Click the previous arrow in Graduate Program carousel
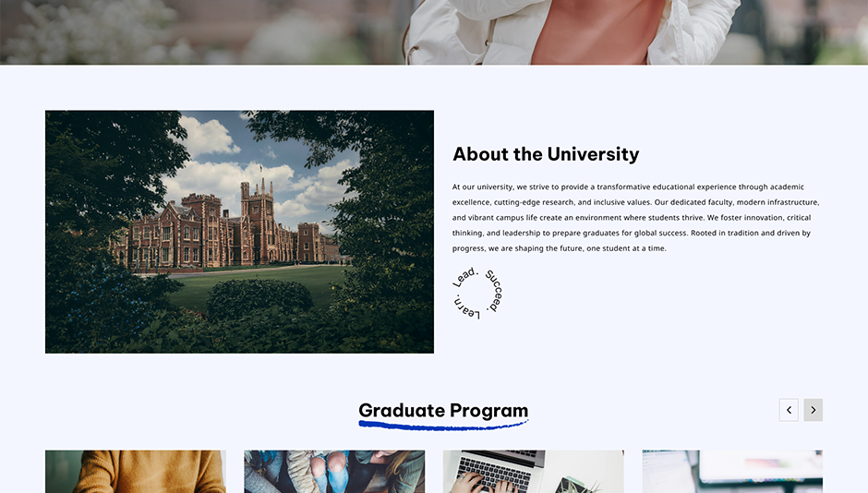The height and width of the screenshot is (493, 868). [789, 410]
